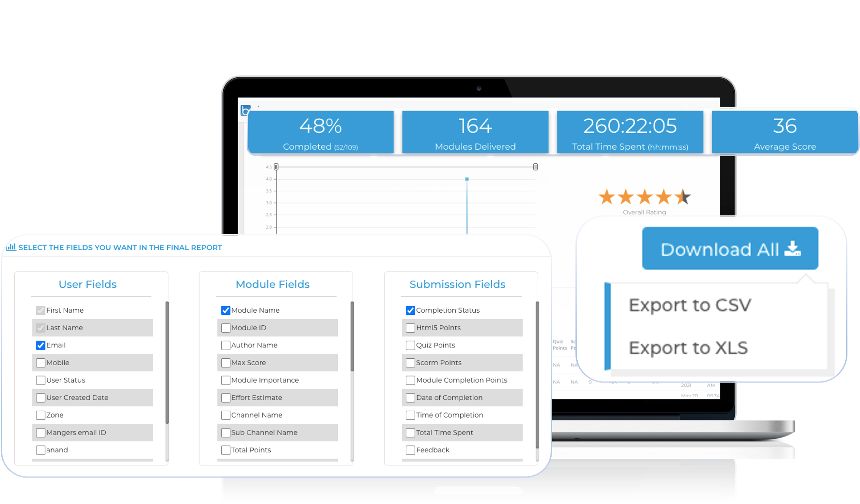This screenshot has height=504, width=860.
Task: Toggle the Email checkbox in User Fields
Action: pos(40,345)
